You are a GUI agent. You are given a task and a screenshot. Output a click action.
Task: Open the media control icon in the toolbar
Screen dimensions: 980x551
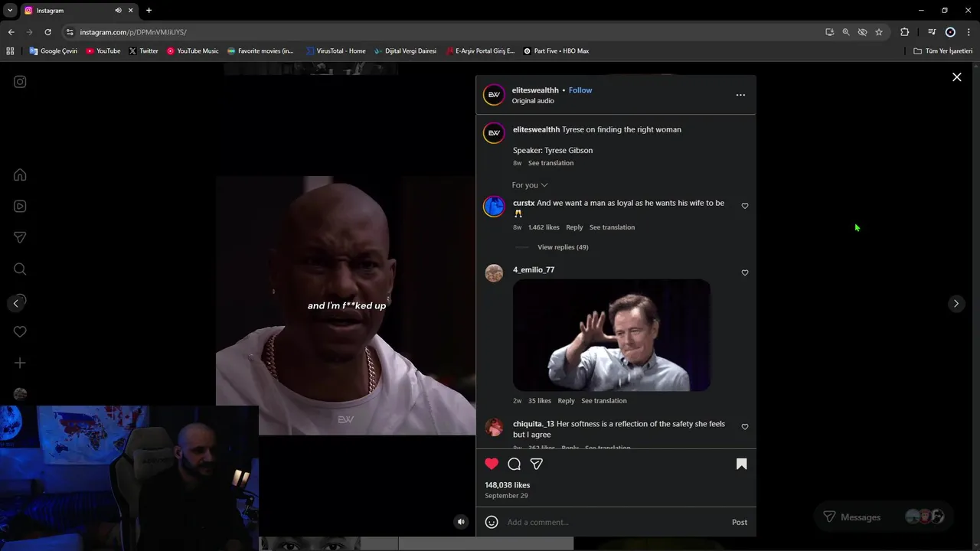coord(932,32)
